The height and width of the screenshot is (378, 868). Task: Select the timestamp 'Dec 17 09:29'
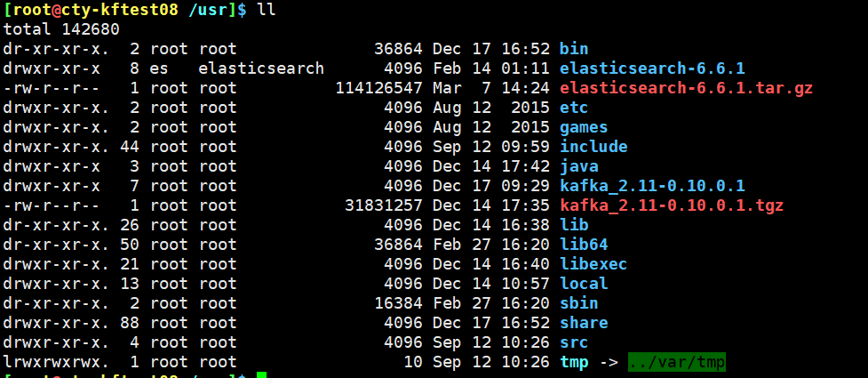point(491,186)
